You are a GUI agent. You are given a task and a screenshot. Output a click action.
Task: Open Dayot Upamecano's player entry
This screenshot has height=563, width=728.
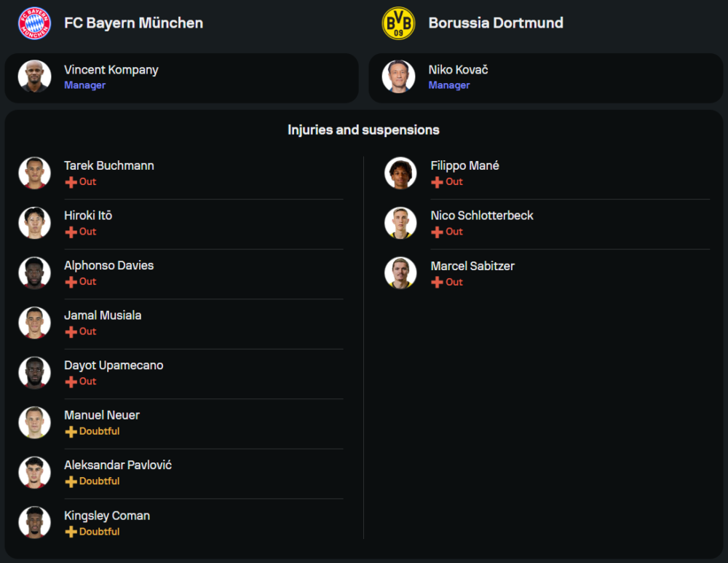114,366
